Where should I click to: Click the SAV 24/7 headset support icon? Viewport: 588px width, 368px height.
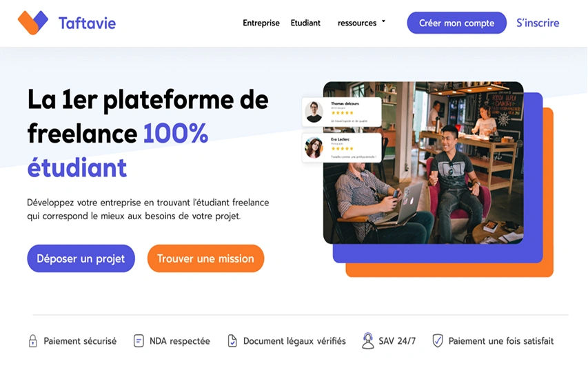pos(368,340)
